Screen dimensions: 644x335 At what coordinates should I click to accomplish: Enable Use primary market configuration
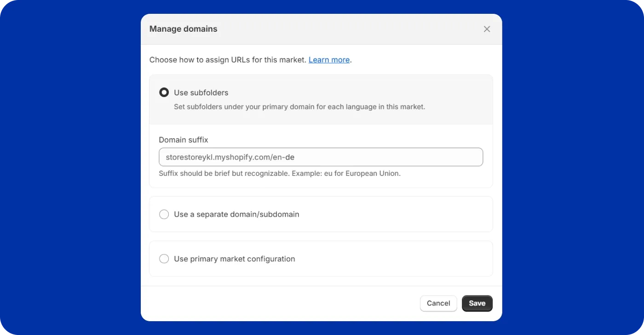(x=164, y=259)
